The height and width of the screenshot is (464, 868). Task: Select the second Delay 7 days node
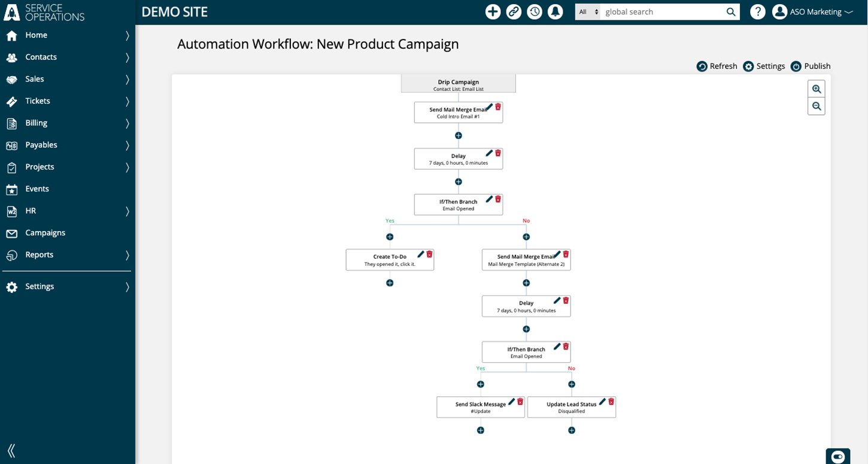(526, 306)
